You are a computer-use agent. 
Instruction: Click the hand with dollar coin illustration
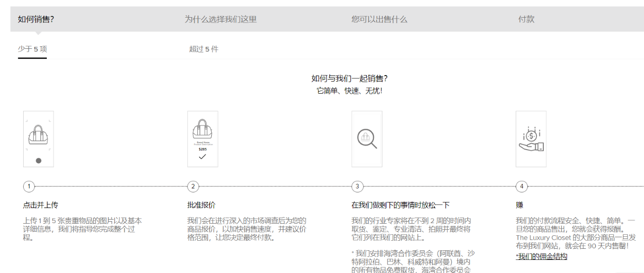pos(531,139)
